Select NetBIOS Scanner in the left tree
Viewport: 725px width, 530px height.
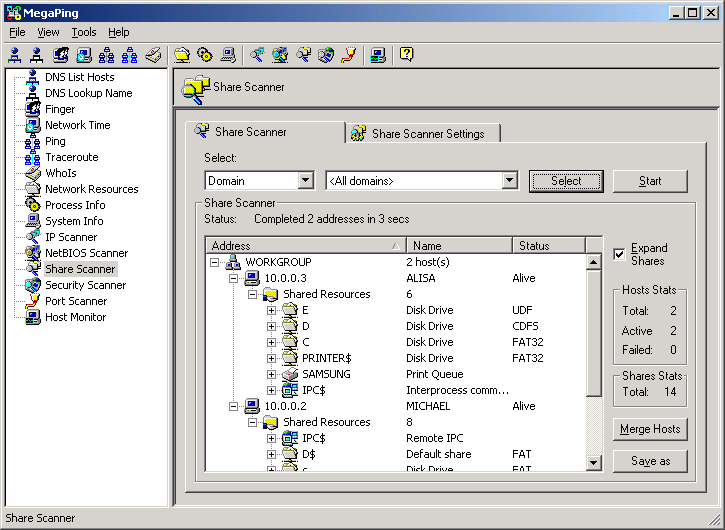(86, 253)
